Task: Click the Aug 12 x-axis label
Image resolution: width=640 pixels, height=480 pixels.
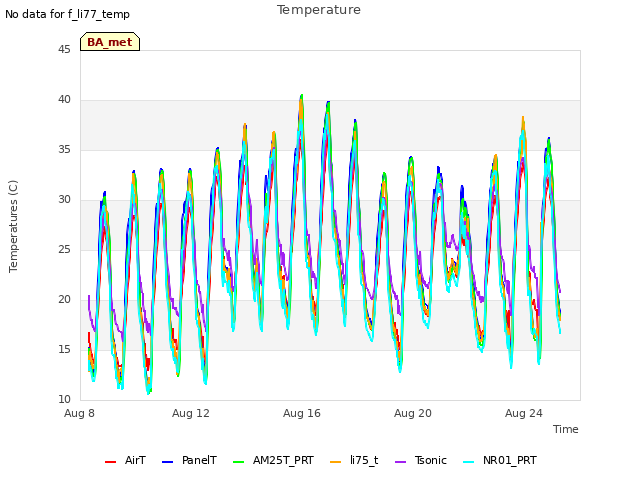Action: pyautogui.click(x=191, y=413)
